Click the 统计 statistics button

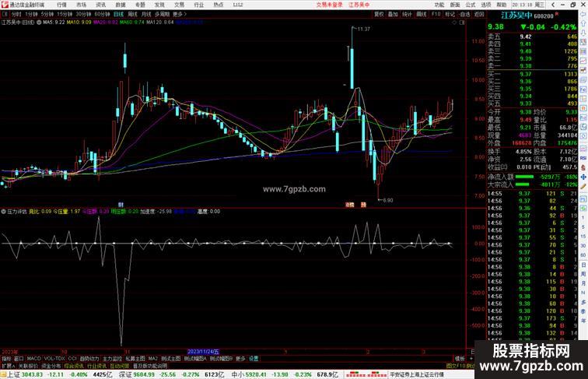click(x=407, y=14)
